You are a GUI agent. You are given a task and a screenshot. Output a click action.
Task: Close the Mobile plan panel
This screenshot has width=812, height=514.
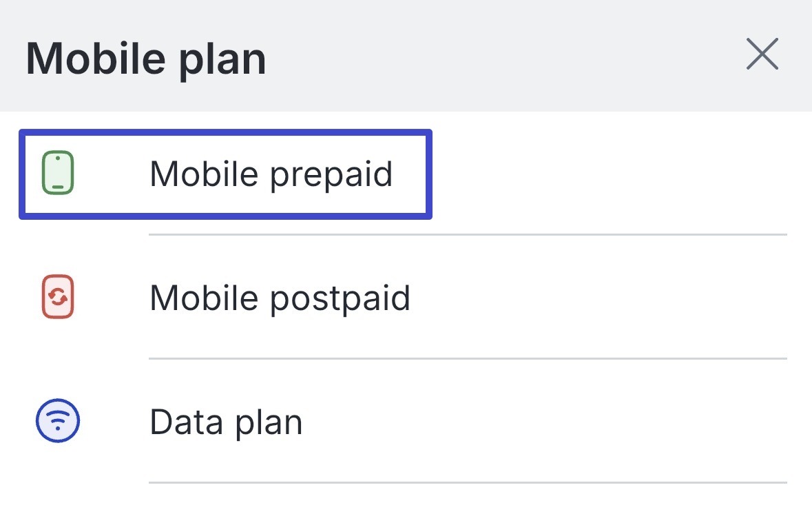[x=762, y=54]
